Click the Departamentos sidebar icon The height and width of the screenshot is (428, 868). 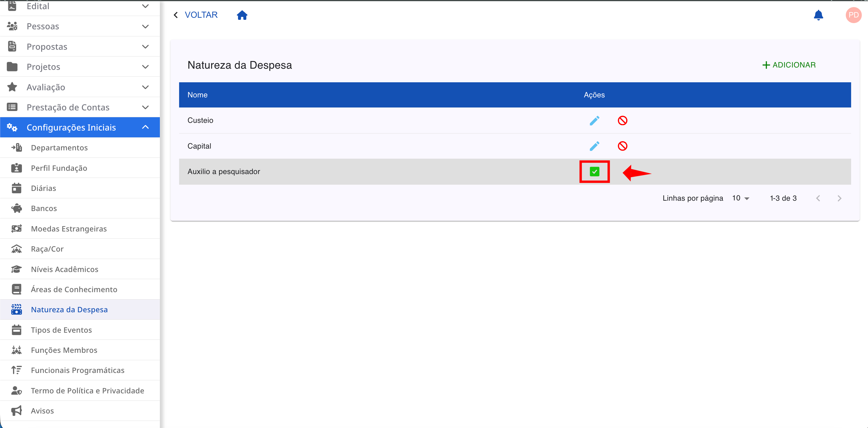point(17,147)
